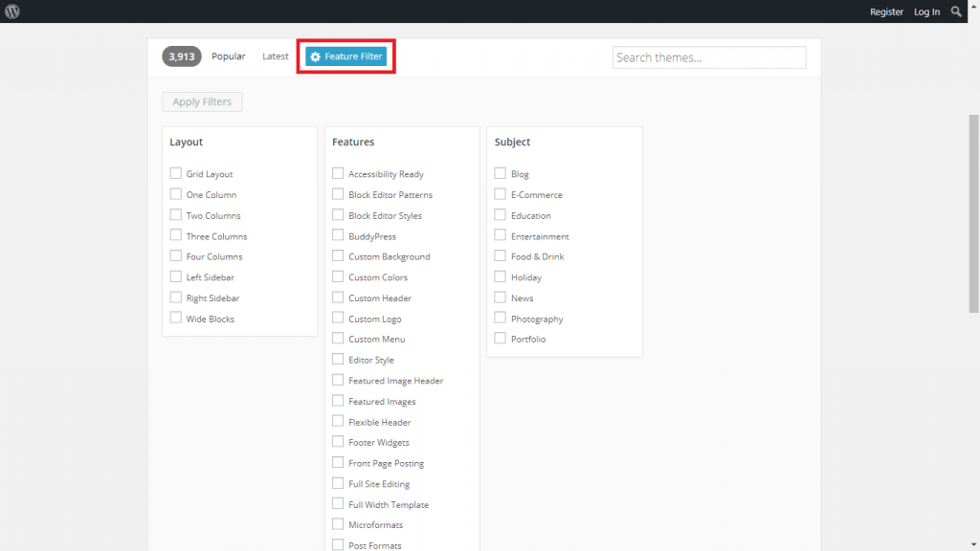This screenshot has height=551, width=980.
Task: Click the Search themes input field
Action: pos(709,57)
